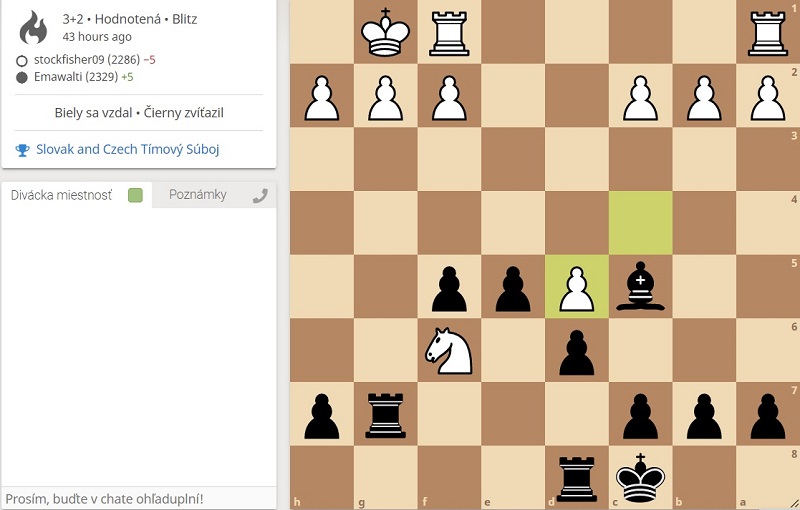Toggle the green chat enable checkbox

click(136, 196)
